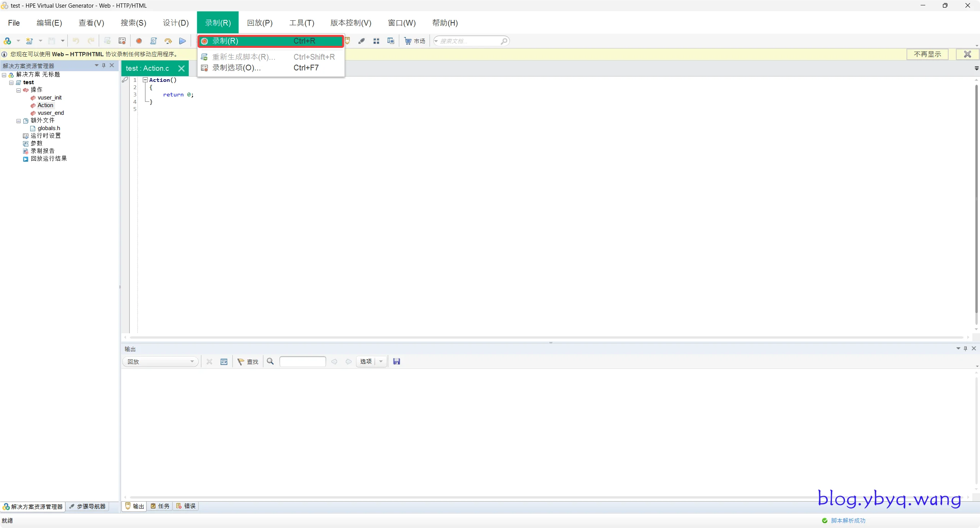
Task: Click the thumbnail grid view toolbar icon
Action: coord(376,41)
